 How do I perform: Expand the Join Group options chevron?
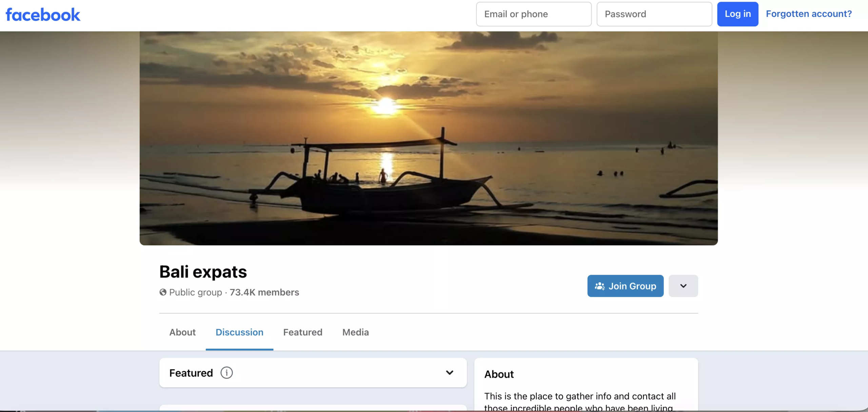click(x=683, y=286)
